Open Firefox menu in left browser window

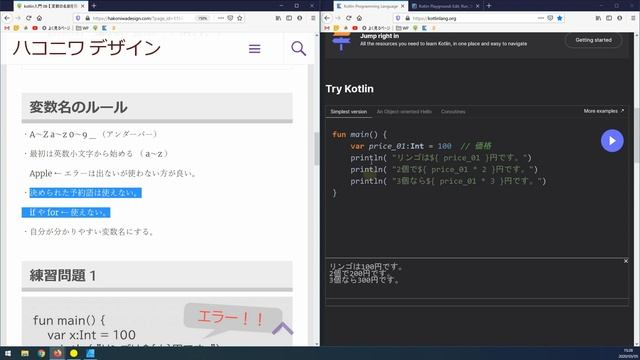click(313, 18)
